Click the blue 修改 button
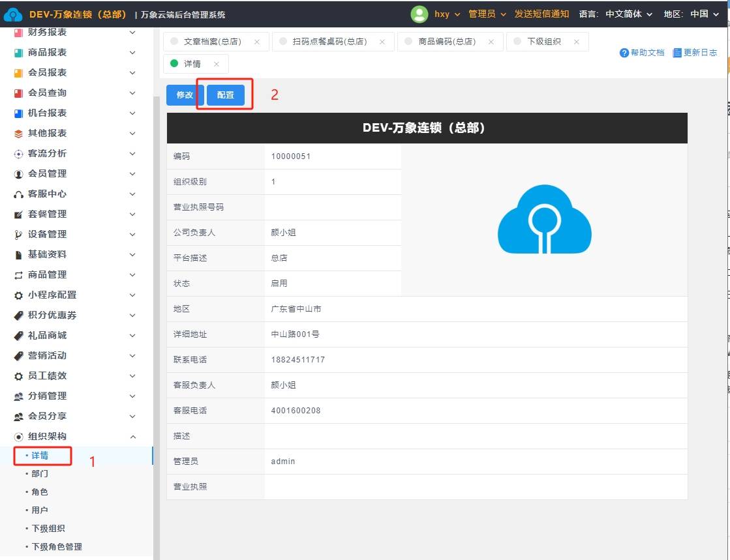730x560 pixels. click(185, 95)
